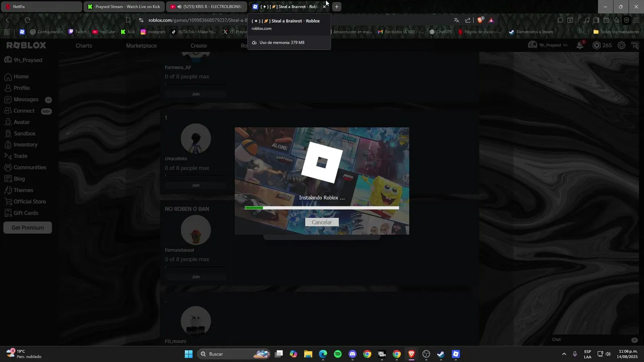Share this page via the share icon
Viewport: 644px width, 362px height.
[x=468, y=20]
